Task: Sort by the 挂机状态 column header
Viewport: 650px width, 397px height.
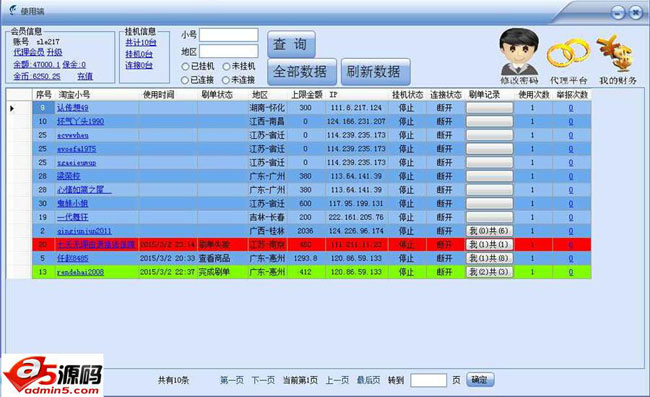Action: [407, 95]
